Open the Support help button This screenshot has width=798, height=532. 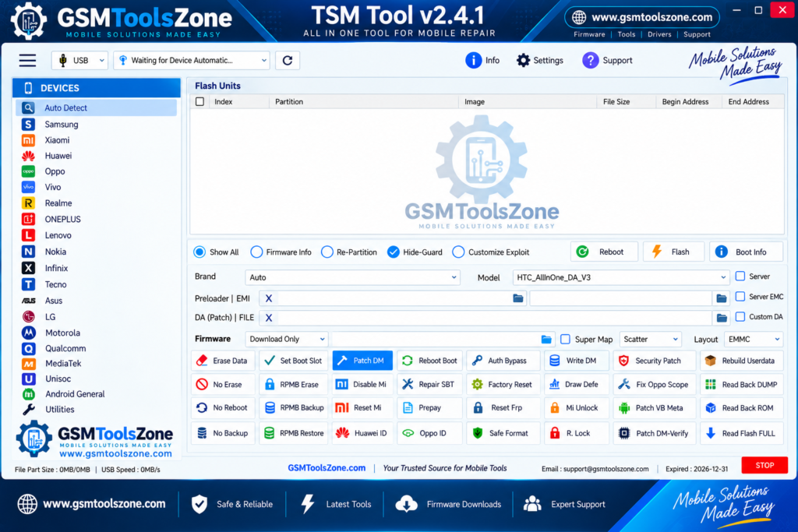click(607, 61)
